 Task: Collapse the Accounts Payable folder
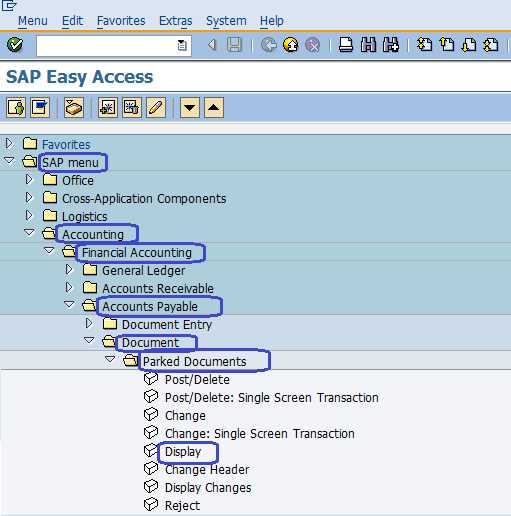[69, 305]
